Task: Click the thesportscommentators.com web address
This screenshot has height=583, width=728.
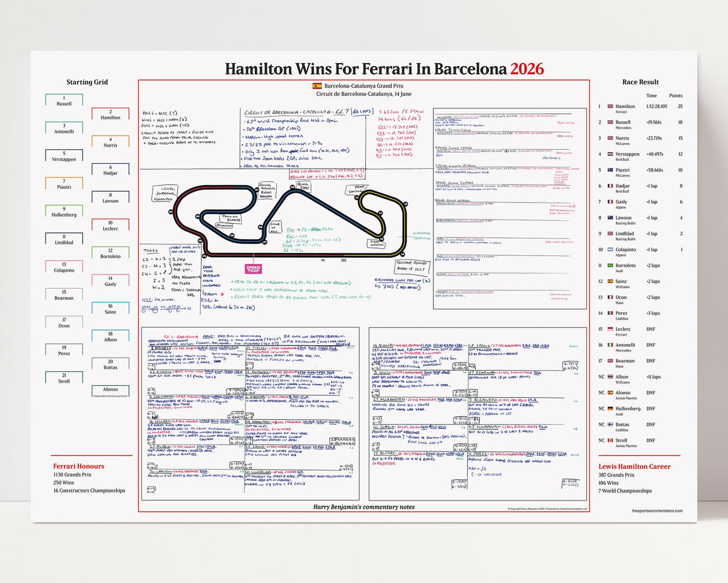Action: tap(656, 511)
